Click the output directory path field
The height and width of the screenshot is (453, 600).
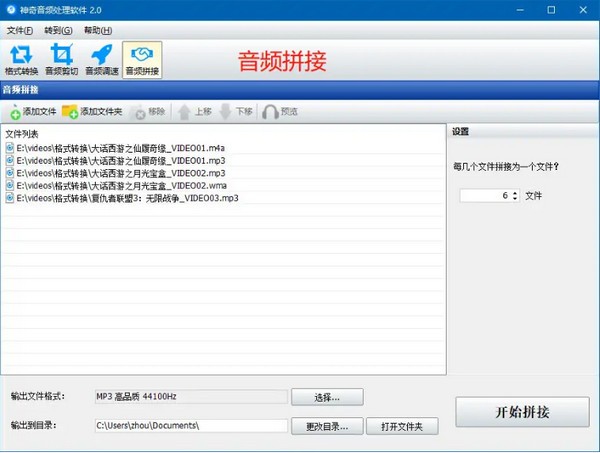[190, 426]
